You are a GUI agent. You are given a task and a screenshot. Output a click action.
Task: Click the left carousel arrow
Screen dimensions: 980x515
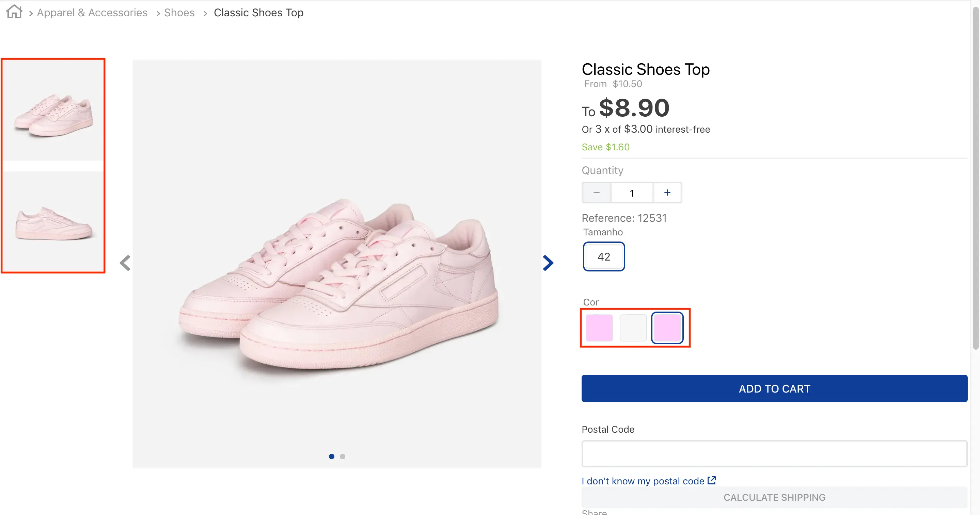(125, 263)
